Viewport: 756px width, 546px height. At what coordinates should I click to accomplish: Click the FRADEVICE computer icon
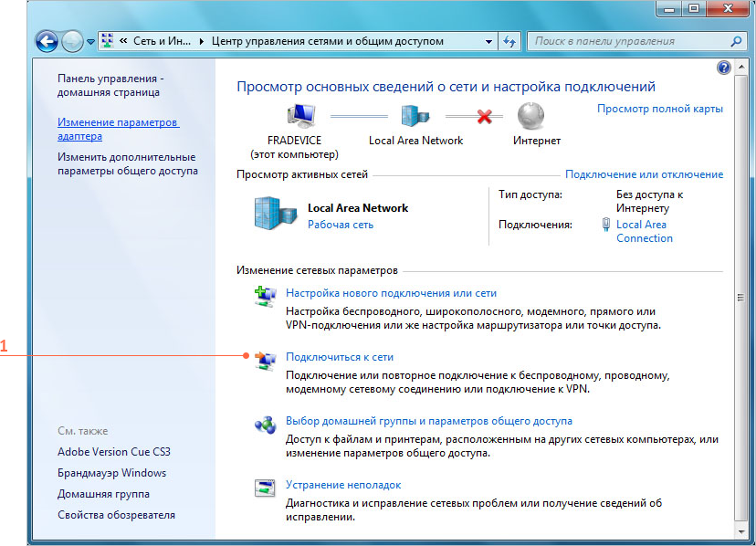click(302, 116)
